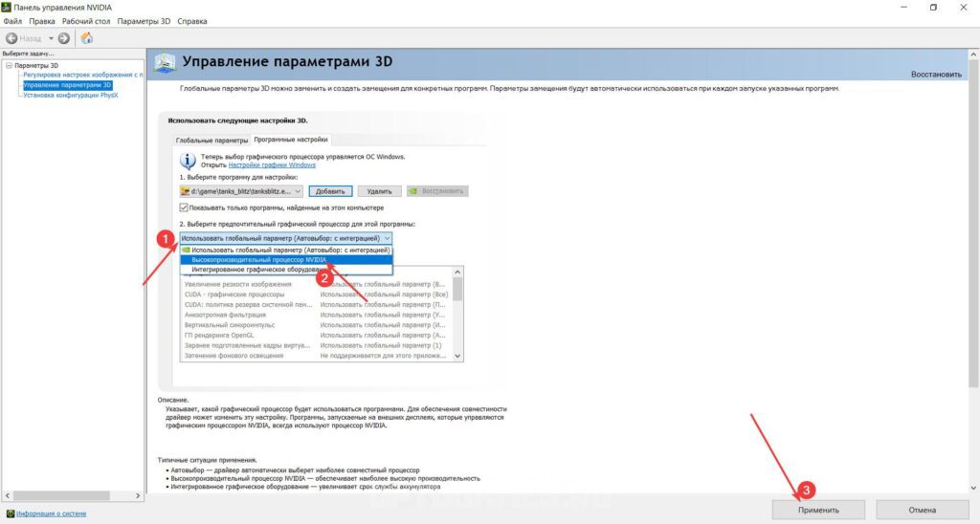Select Установка конфигурации PhysX in the tree
The height and width of the screenshot is (524, 980).
click(x=71, y=95)
